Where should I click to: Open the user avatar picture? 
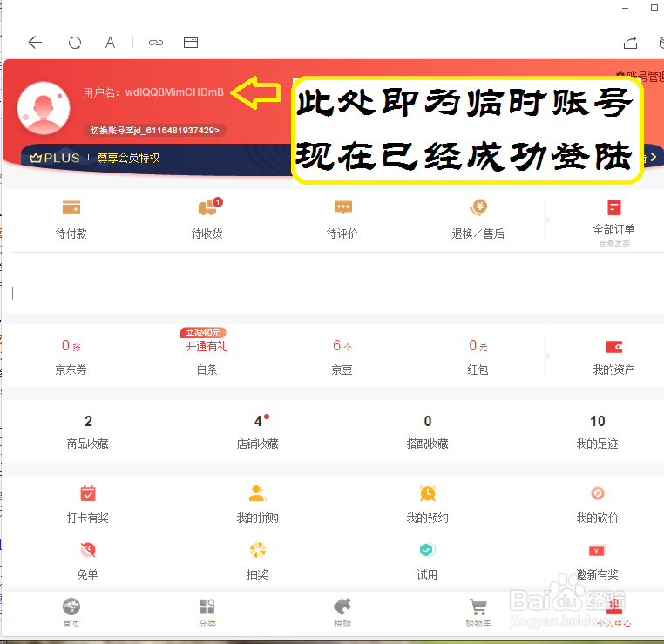point(44,108)
